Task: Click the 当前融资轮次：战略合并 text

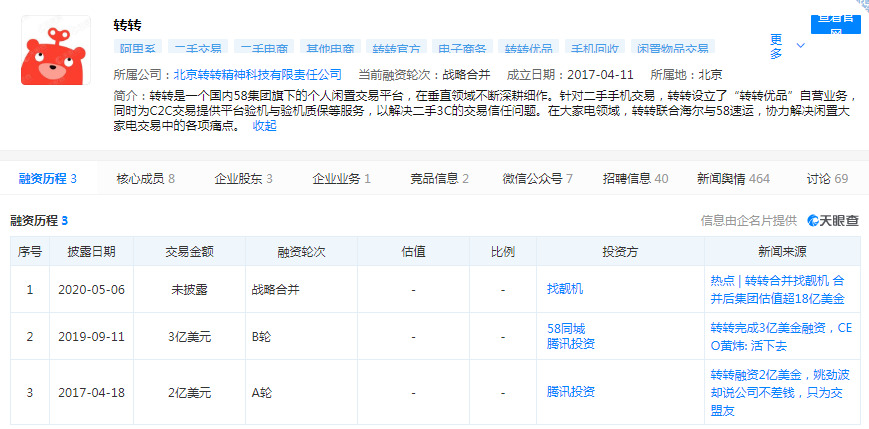Action: point(424,75)
